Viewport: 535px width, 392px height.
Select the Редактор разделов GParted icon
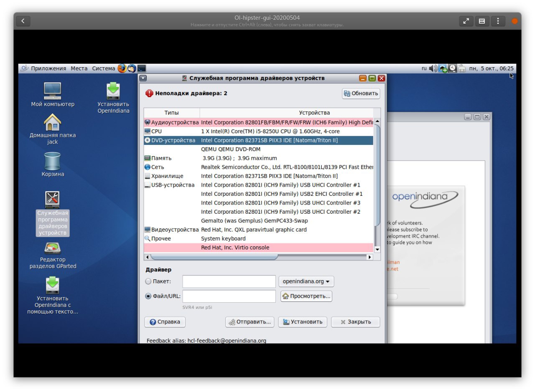pyautogui.click(x=53, y=256)
